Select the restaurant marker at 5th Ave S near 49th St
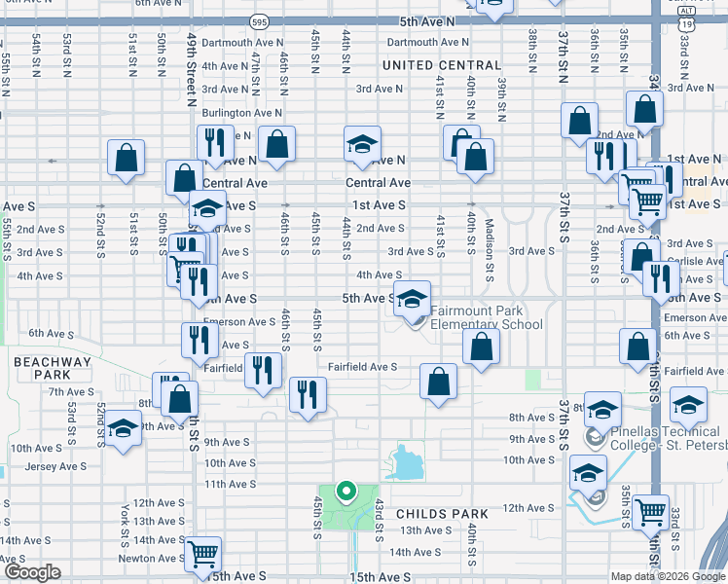The width and height of the screenshot is (728, 584). [200, 282]
